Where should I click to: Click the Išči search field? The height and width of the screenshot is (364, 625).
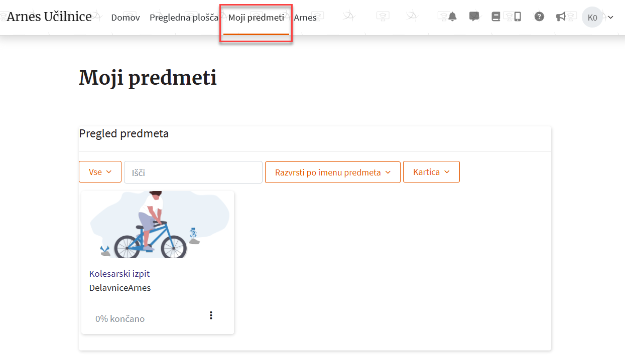tap(193, 172)
